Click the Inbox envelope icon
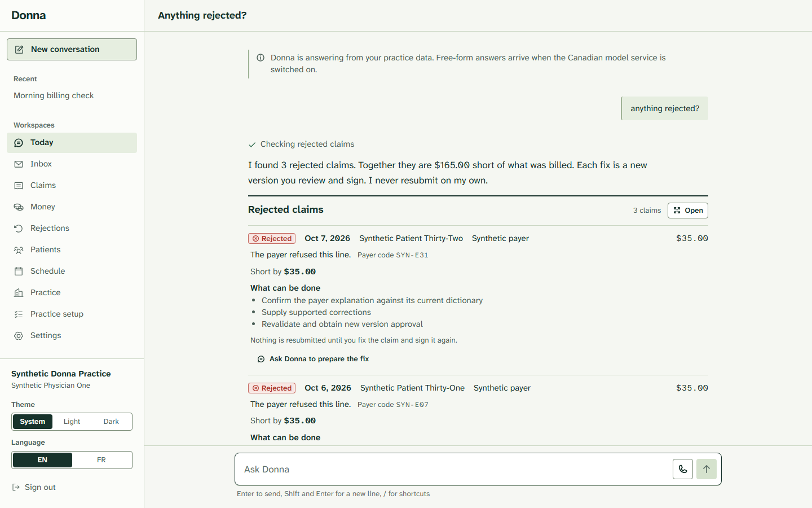Viewport: 812px width, 508px height. tap(19, 164)
